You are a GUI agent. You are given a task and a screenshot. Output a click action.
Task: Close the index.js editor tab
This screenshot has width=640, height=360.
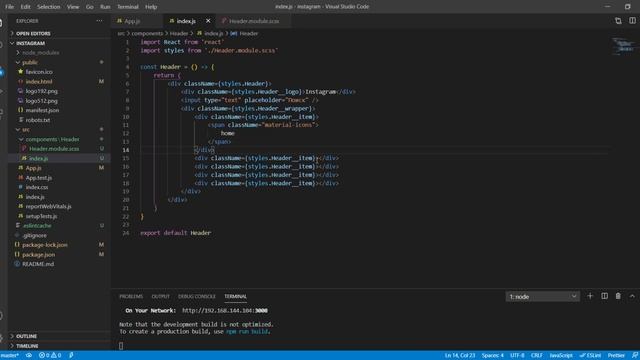tap(208, 21)
